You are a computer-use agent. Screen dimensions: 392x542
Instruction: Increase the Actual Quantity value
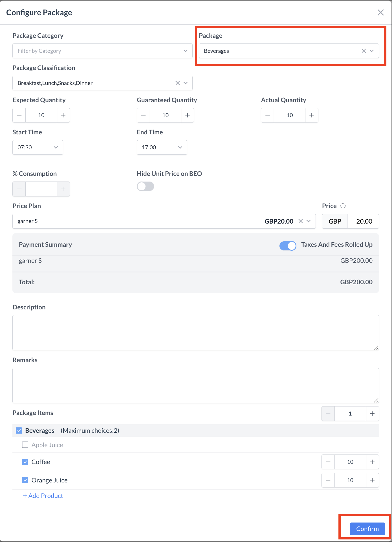[312, 115]
